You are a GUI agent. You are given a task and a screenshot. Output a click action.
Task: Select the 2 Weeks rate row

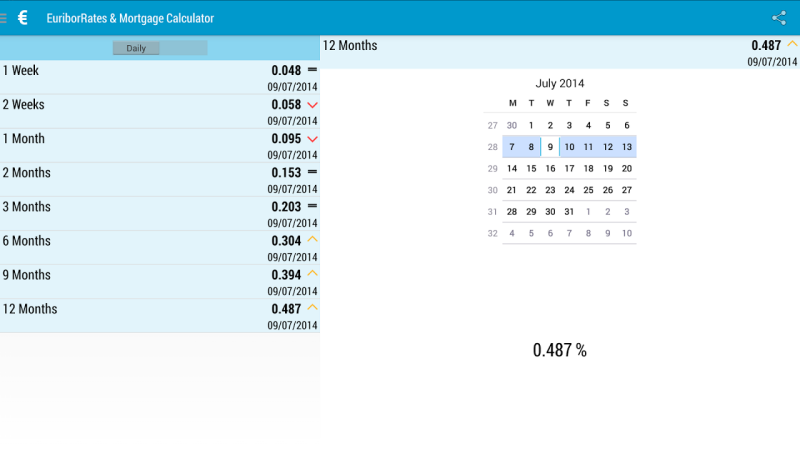(160, 112)
